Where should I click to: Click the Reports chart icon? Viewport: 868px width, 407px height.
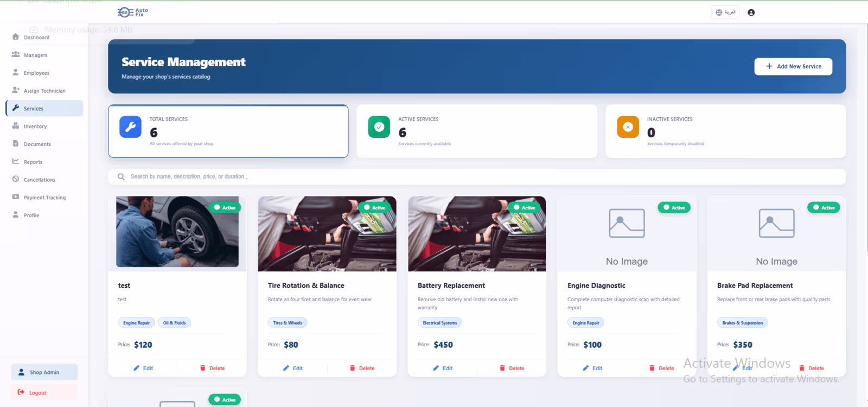point(16,161)
